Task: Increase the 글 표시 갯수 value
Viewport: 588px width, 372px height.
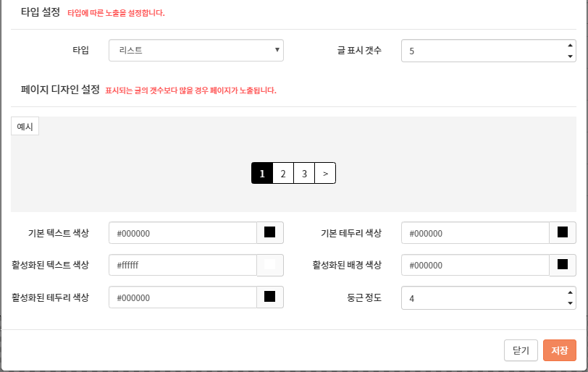Action: 570,46
